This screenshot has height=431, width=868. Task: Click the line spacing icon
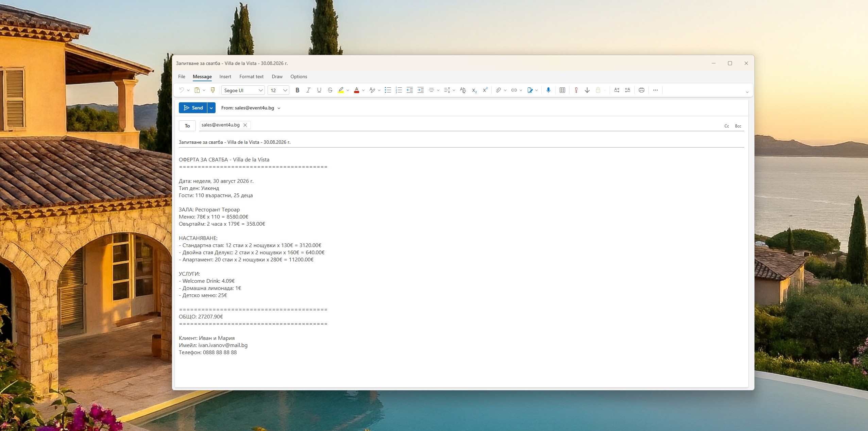pyautogui.click(x=447, y=90)
